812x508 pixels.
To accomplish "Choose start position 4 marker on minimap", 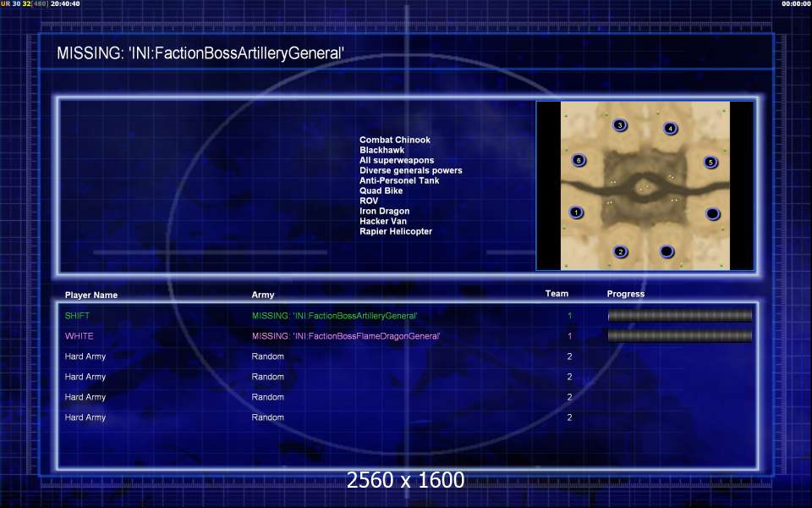I will click(x=670, y=129).
